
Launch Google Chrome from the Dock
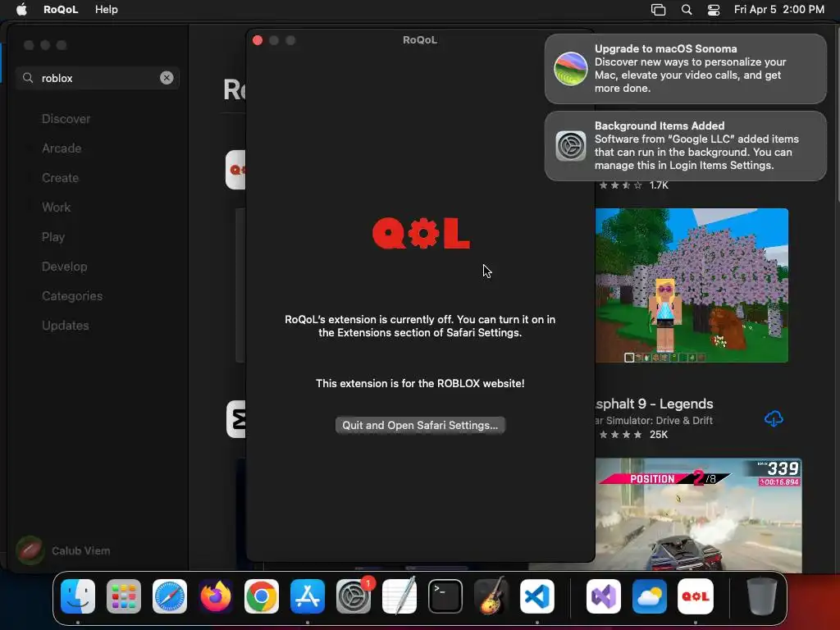pos(262,596)
